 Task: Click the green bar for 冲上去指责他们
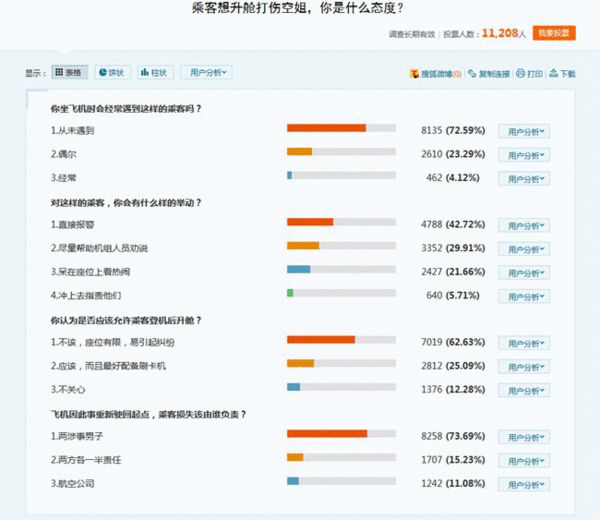pyautogui.click(x=290, y=293)
